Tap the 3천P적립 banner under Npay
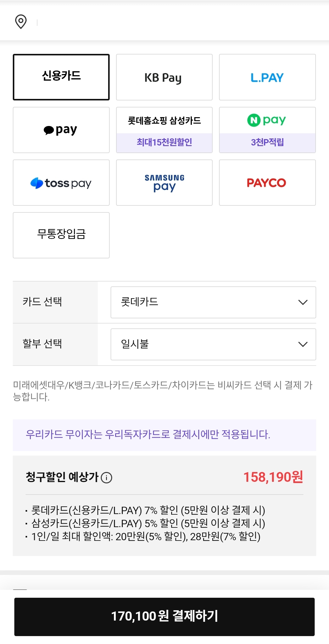This screenshot has width=329, height=644. [267, 142]
